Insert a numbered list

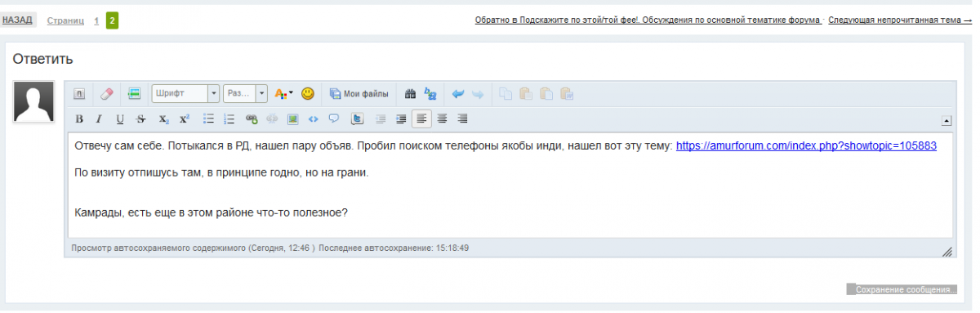[x=229, y=119]
